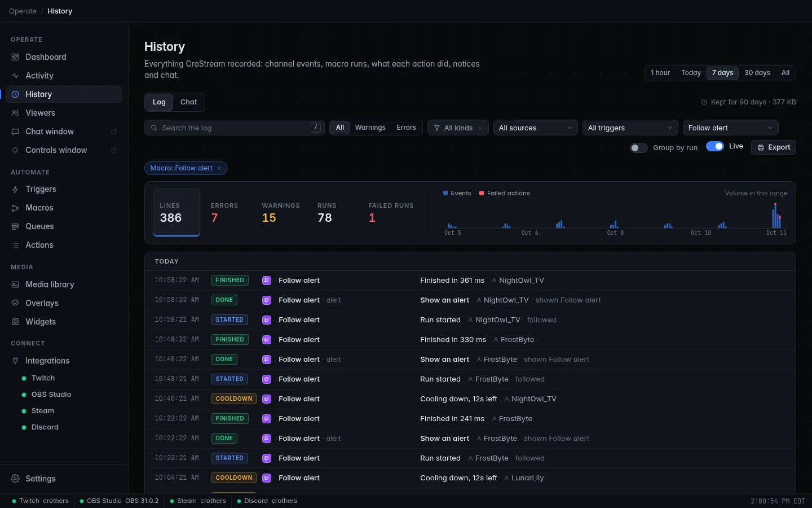Click the Actions list icon
The width and height of the screenshot is (812, 508).
(15, 245)
